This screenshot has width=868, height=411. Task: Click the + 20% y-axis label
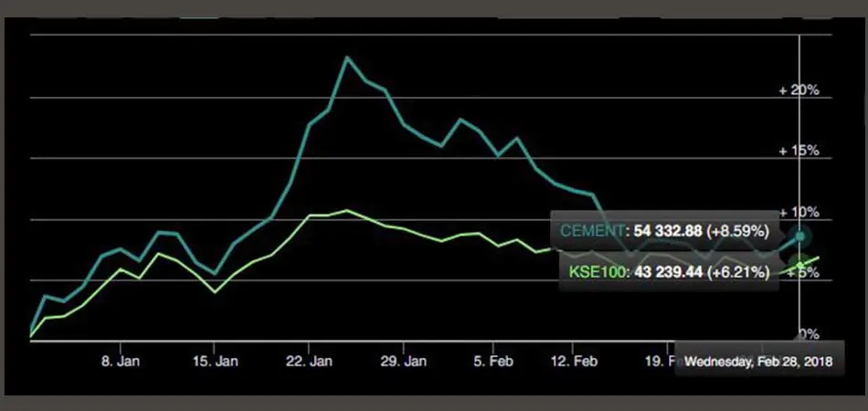pos(799,91)
